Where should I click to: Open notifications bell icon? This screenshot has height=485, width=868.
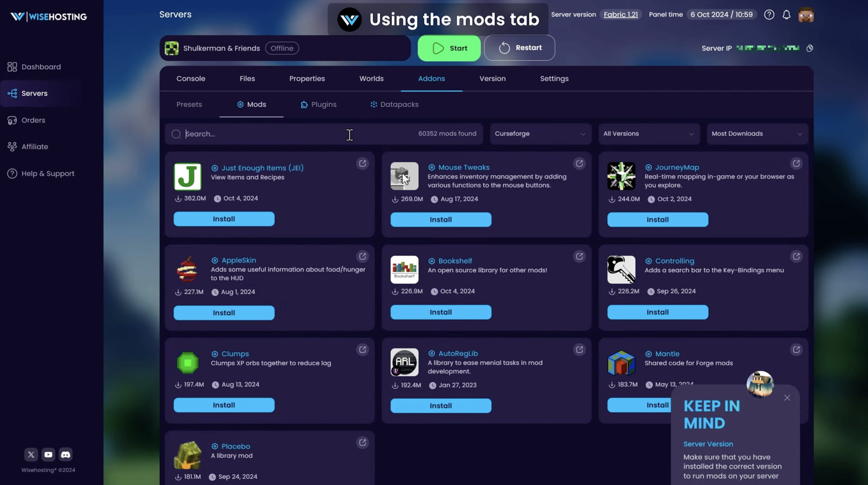(x=786, y=15)
